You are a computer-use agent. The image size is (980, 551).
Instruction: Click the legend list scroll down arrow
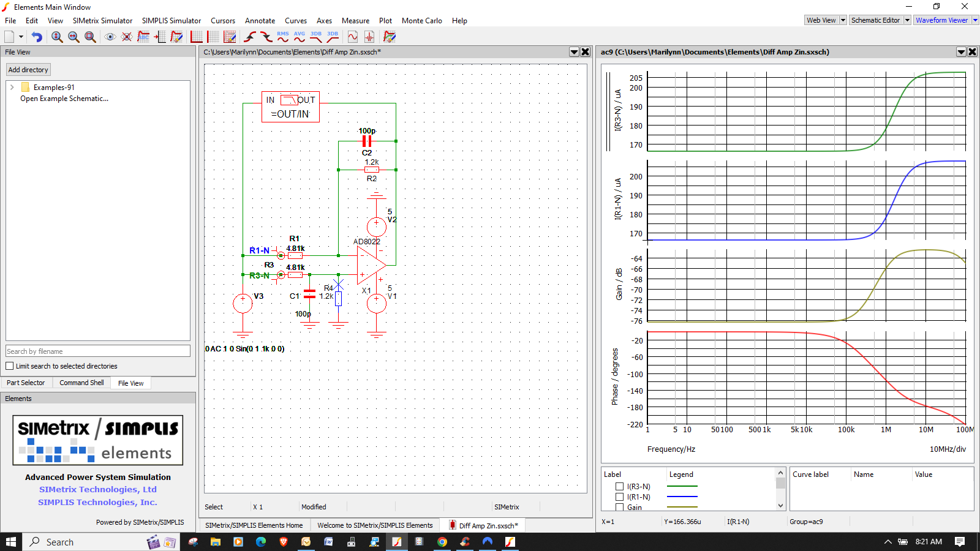coord(780,506)
